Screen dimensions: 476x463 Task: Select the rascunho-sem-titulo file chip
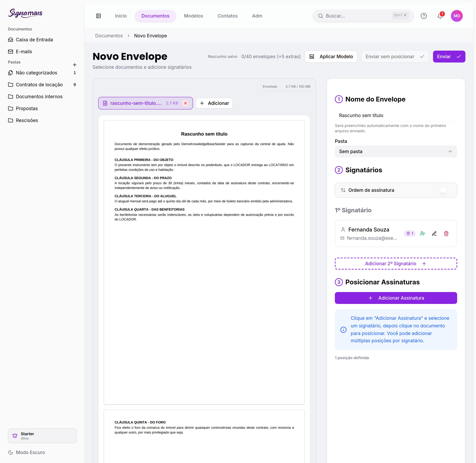click(145, 103)
